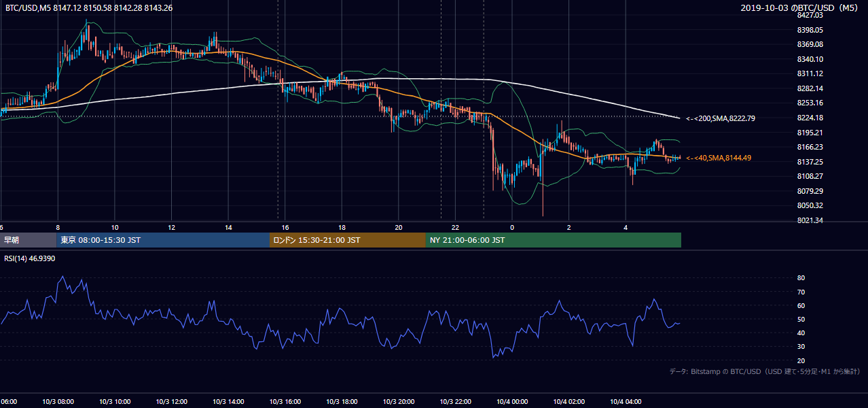The width and height of the screenshot is (868, 408).
Task: Click the NY 21:00-06:00 JST session bar
Action: click(x=554, y=240)
